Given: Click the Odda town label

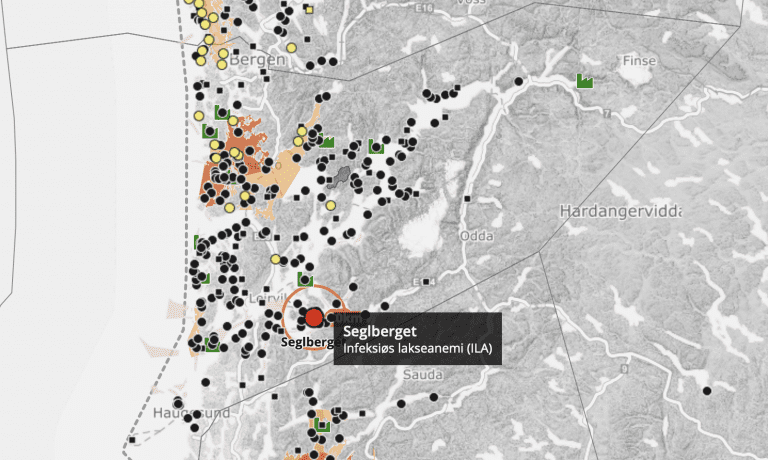Looking at the screenshot, I should coord(477,236).
